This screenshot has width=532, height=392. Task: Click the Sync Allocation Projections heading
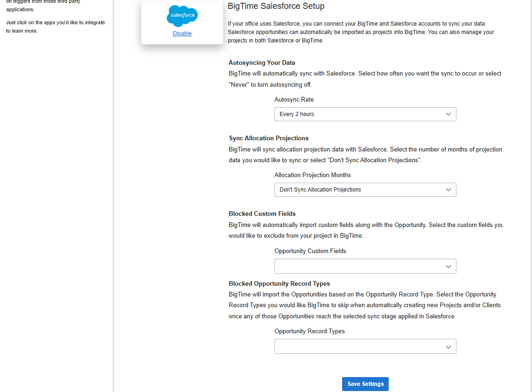click(269, 138)
